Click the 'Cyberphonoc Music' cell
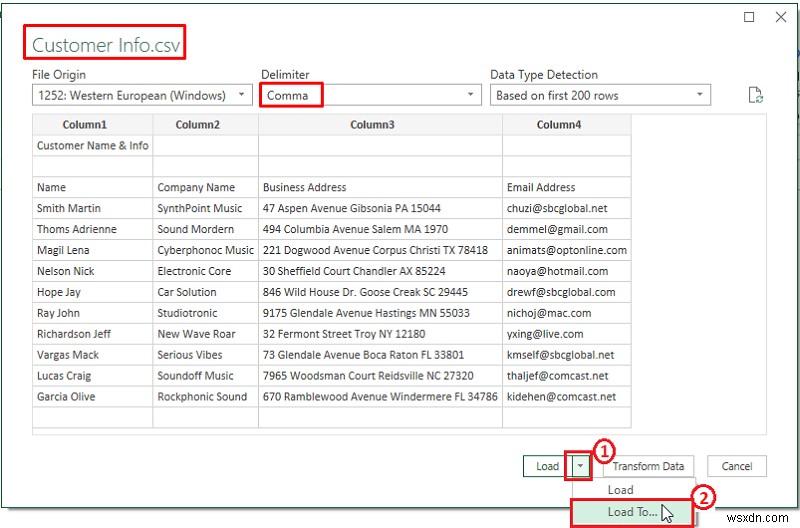Screen dimensions: 800x528 [206, 250]
